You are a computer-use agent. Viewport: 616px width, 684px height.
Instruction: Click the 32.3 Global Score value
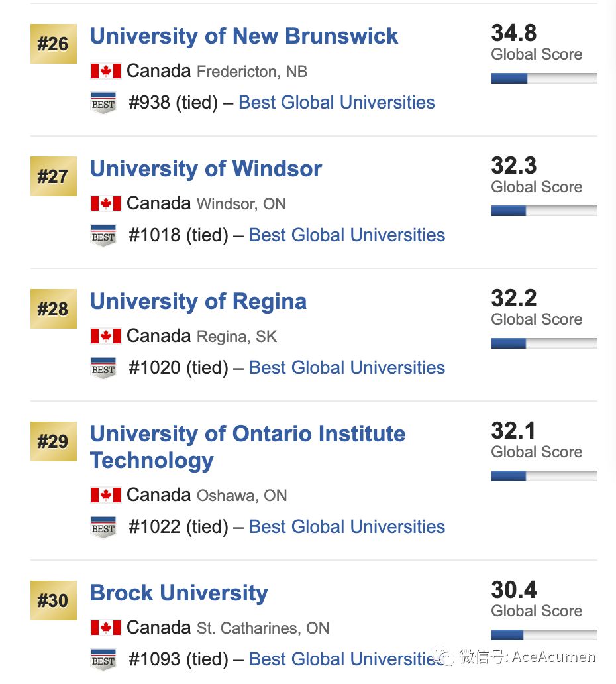click(x=513, y=166)
